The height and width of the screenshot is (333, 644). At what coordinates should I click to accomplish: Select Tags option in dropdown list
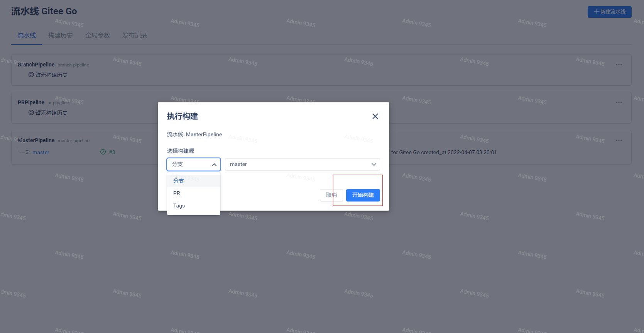[194, 206]
